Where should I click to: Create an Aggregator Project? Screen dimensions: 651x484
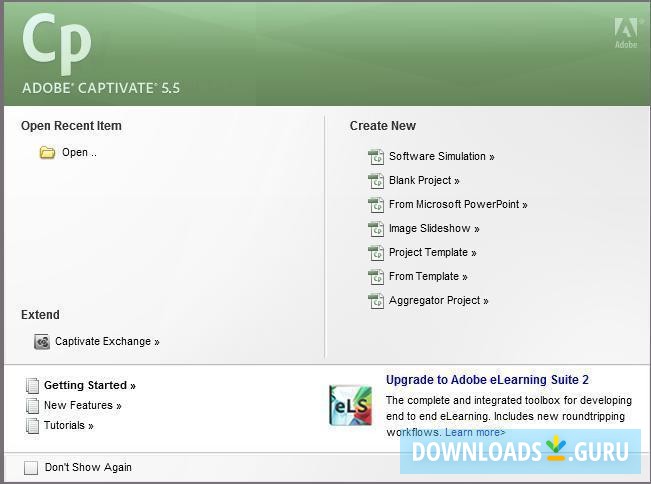point(439,301)
